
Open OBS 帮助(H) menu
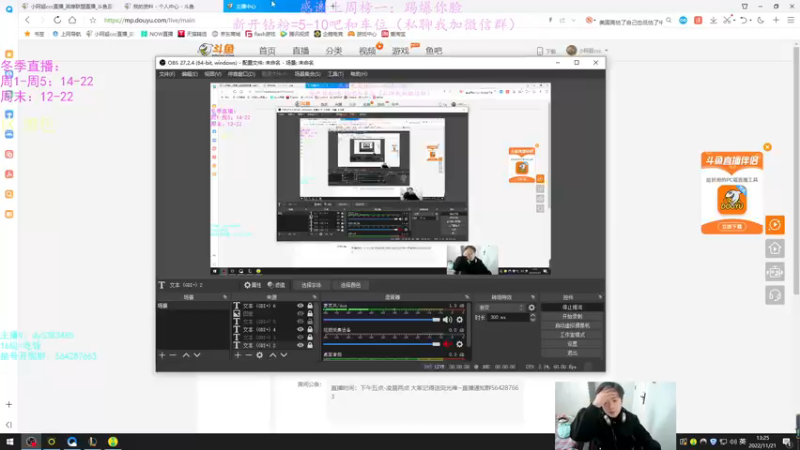pyautogui.click(x=359, y=74)
